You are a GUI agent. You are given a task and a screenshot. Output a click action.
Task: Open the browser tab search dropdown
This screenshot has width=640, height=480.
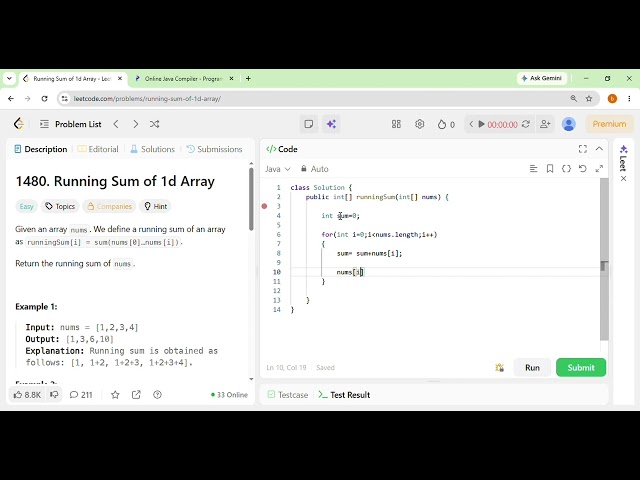[9, 78]
